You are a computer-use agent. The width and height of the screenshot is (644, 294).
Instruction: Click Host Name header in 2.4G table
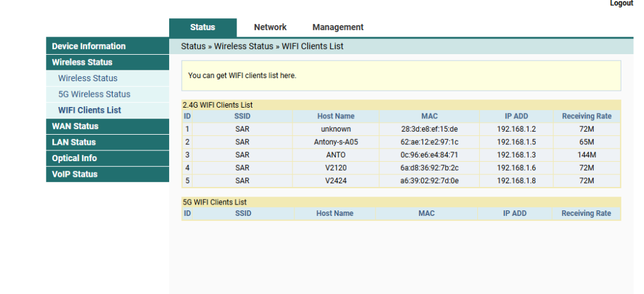tap(336, 116)
